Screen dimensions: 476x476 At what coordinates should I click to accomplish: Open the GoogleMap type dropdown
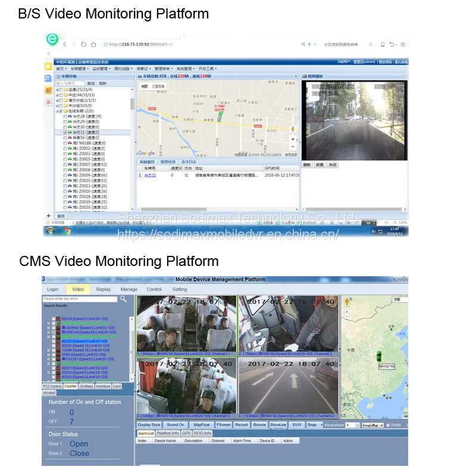click(x=381, y=425)
